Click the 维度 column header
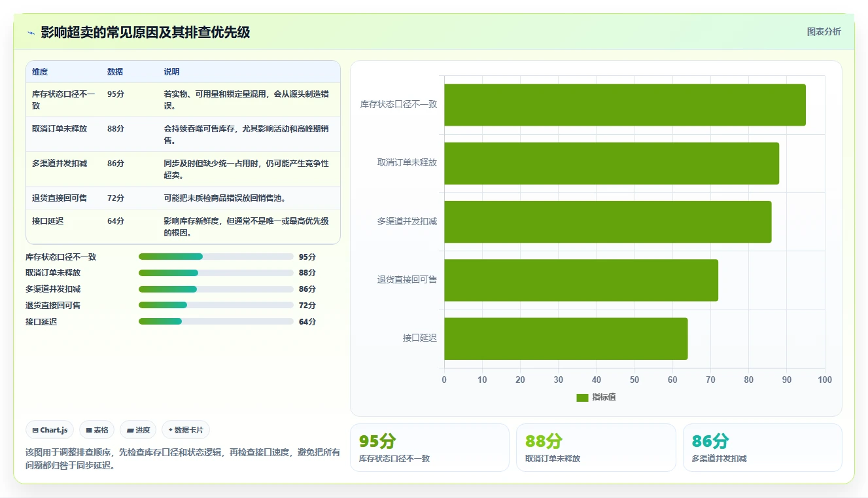The width and height of the screenshot is (868, 498). pos(40,72)
